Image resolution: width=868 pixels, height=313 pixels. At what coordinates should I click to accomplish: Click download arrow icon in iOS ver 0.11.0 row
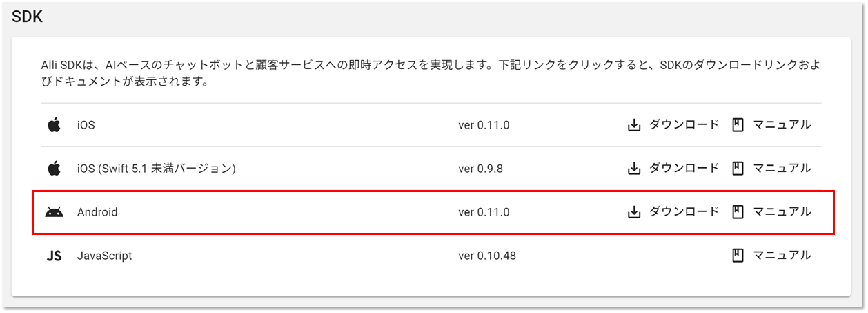pyautogui.click(x=634, y=125)
